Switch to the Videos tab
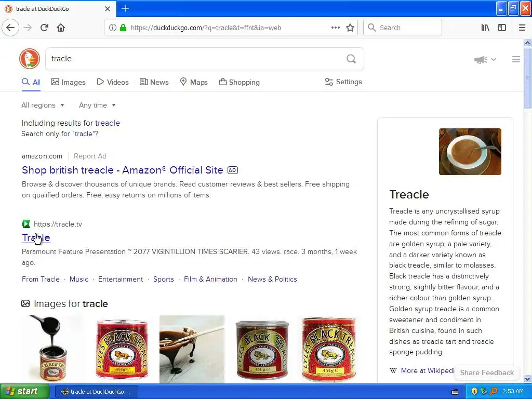This screenshot has height=399, width=532. 113,82
